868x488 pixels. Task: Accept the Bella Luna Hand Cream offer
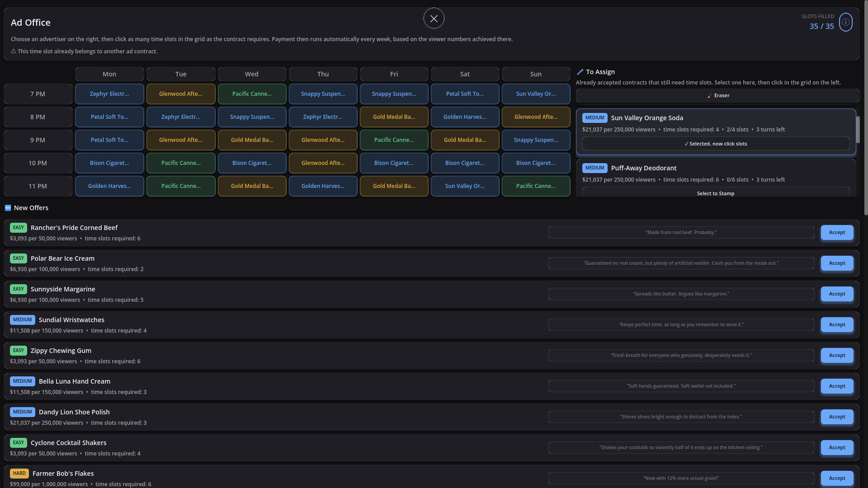pos(837,386)
